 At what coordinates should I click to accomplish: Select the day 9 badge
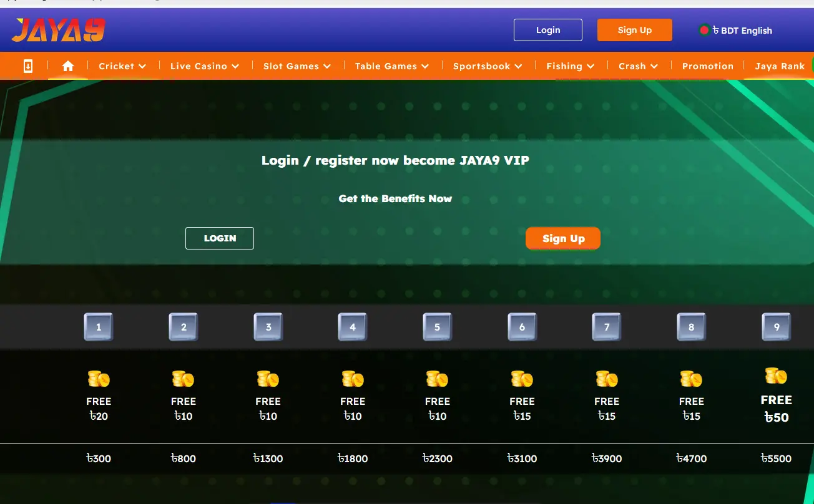(x=776, y=327)
